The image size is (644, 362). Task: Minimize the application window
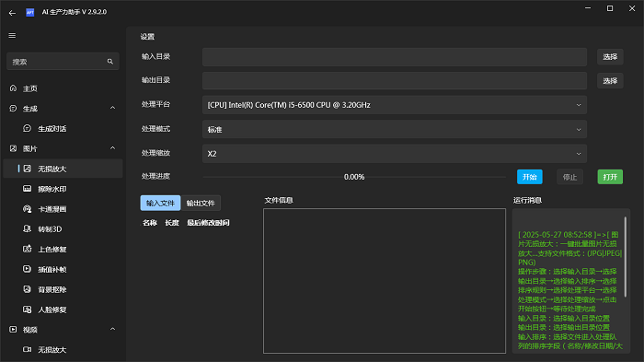pos(588,8)
